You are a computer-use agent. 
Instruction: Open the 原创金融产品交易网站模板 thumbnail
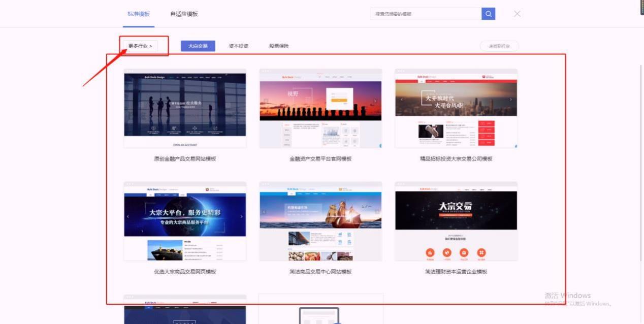click(185, 107)
